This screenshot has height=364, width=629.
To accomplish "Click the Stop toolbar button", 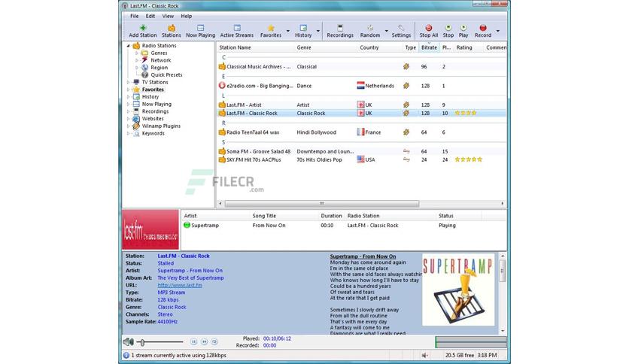I will [448, 31].
